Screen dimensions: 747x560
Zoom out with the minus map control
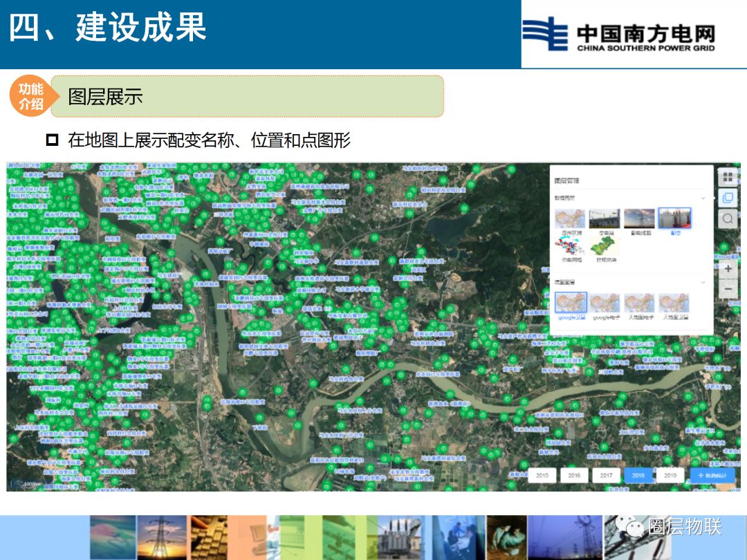point(728,288)
